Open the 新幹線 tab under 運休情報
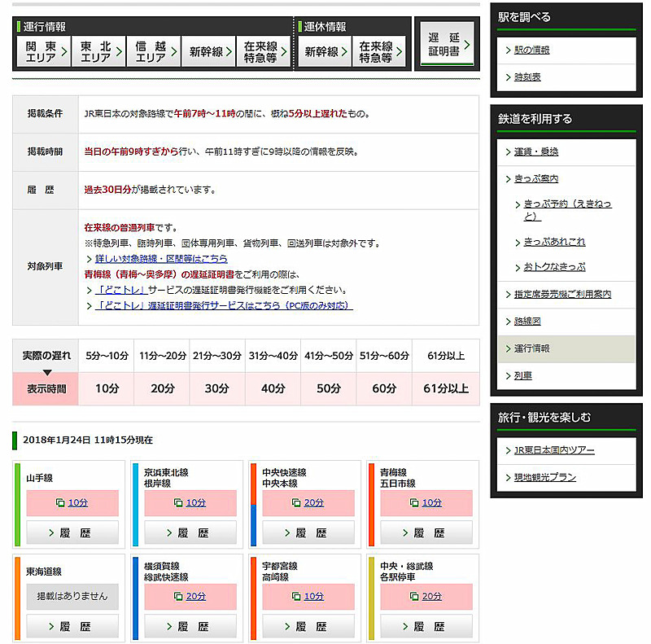This screenshot has width=651, height=644. pos(326,50)
